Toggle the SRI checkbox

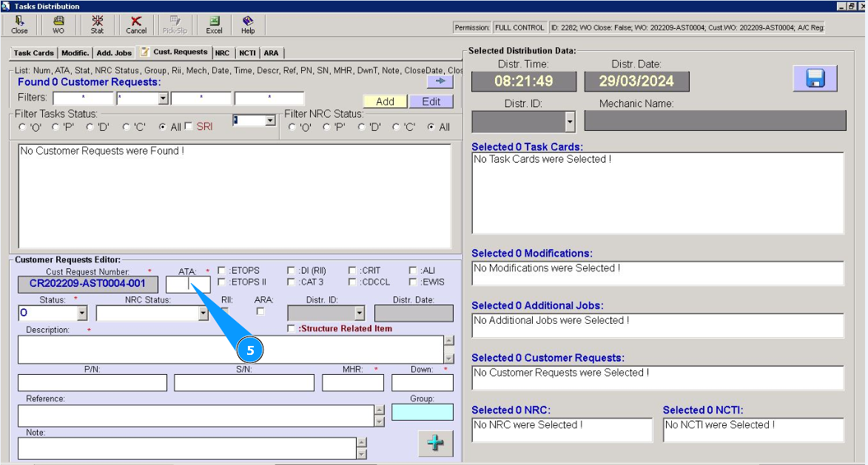(x=189, y=126)
